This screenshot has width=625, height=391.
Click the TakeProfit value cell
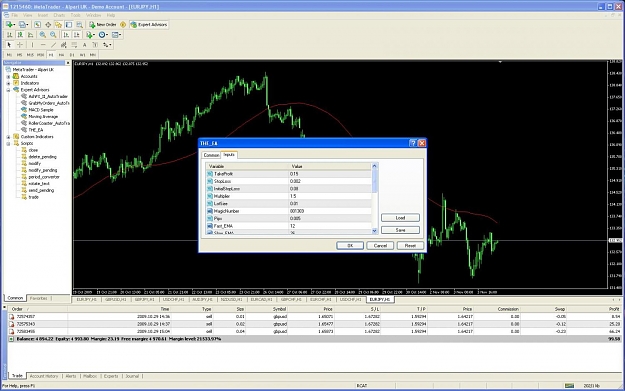tap(330, 174)
